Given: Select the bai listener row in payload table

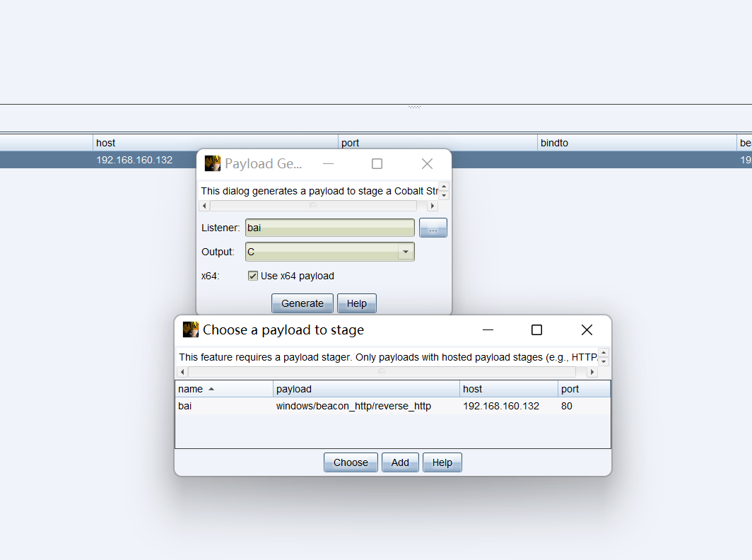Looking at the screenshot, I should point(393,406).
